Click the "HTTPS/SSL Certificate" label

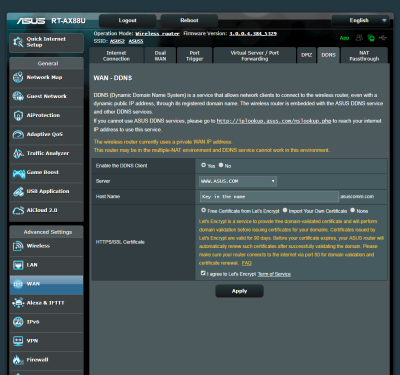coord(120,242)
